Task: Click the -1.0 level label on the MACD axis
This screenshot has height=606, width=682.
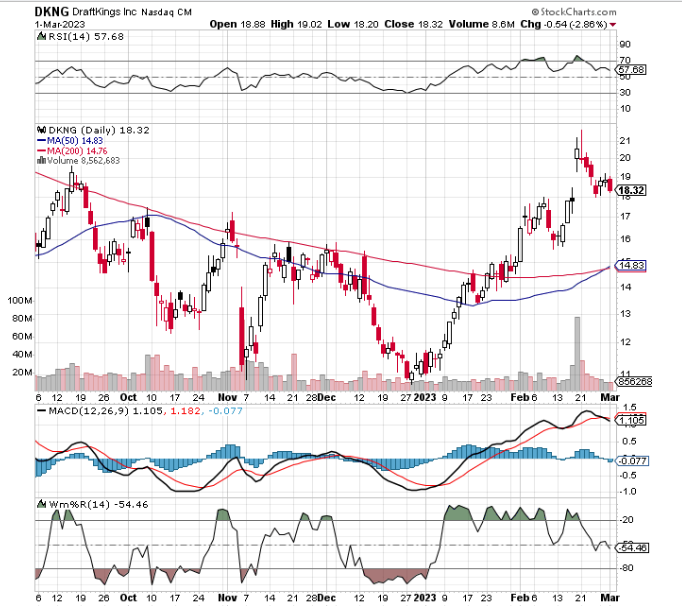Action: [x=627, y=492]
